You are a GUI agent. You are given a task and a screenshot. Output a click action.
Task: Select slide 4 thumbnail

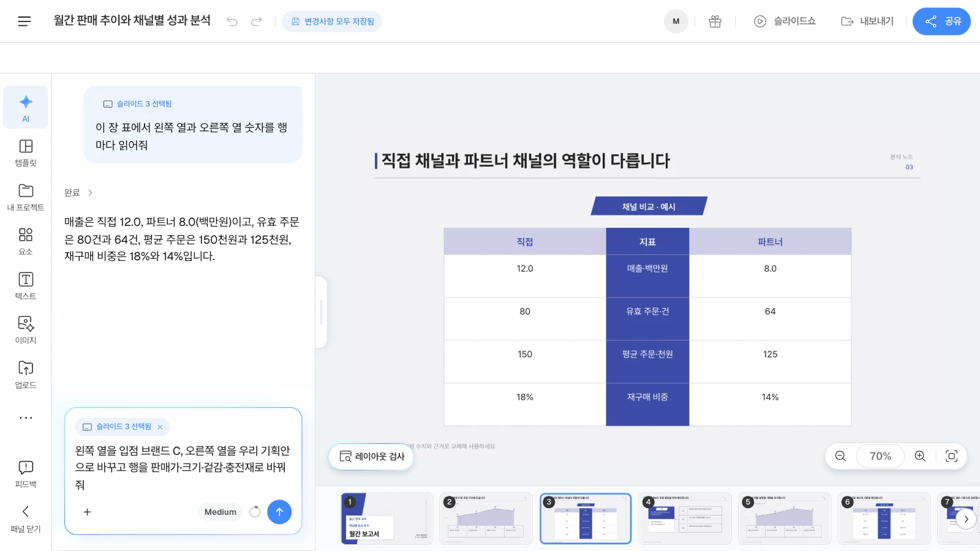click(685, 519)
